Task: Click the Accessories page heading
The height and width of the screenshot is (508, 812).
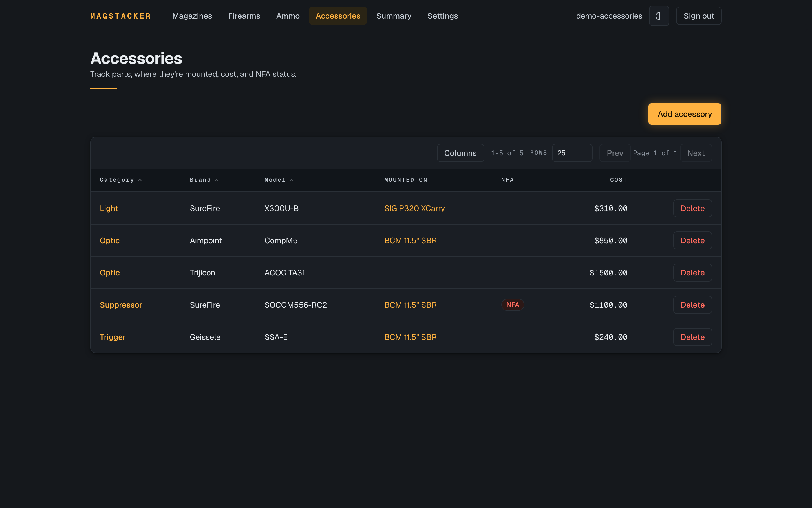Action: coord(136,58)
